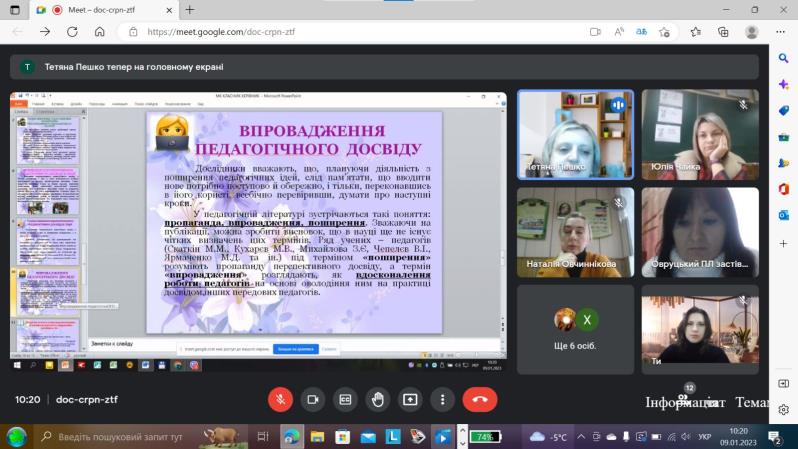Open the more options three-dot menu
798x449 pixels.
pyautogui.click(x=442, y=399)
